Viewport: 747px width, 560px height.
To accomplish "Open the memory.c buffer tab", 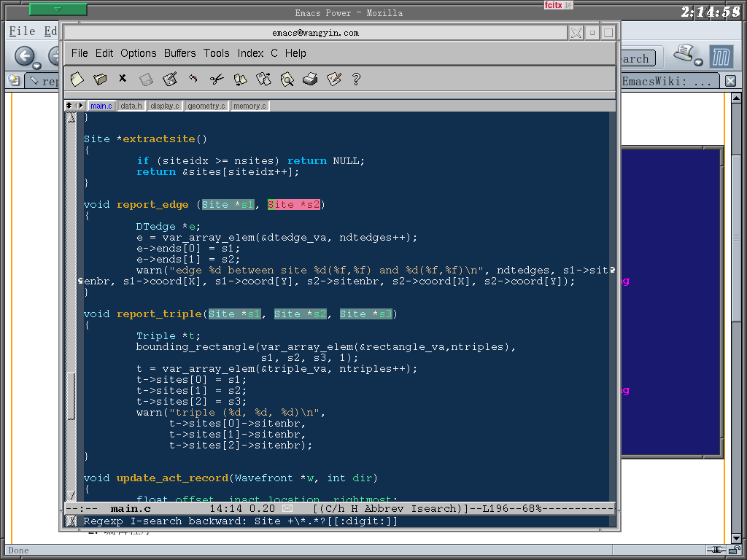I will click(x=249, y=106).
